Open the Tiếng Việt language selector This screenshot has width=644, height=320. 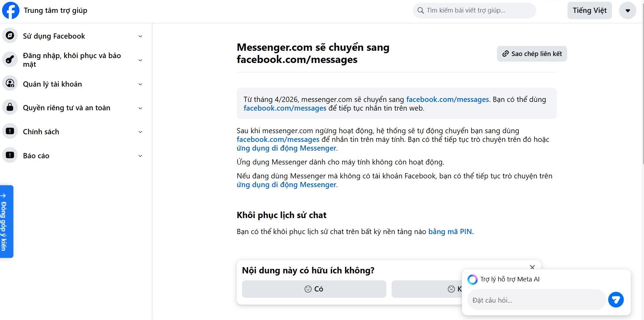click(x=589, y=10)
